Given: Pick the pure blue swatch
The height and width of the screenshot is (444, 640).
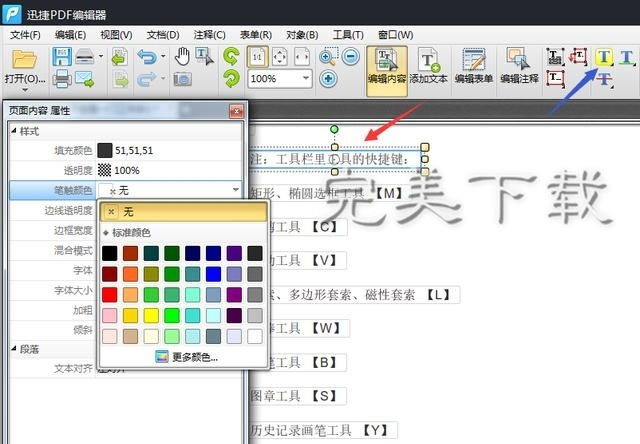Looking at the screenshot, I should [213, 274].
